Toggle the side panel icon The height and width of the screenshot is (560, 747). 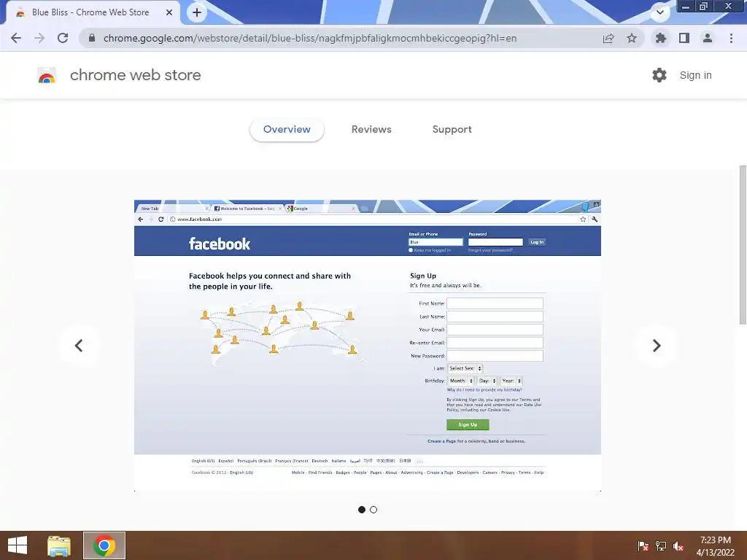point(684,38)
